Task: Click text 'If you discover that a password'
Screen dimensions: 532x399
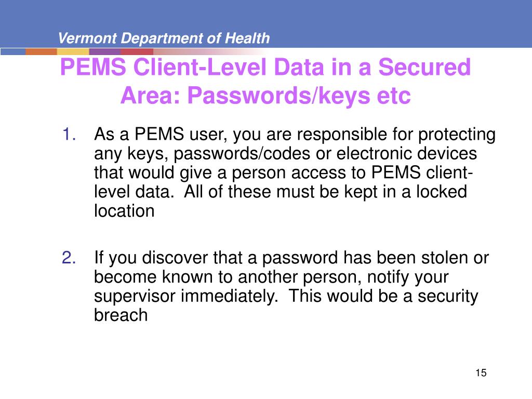Action: [x=216, y=258]
